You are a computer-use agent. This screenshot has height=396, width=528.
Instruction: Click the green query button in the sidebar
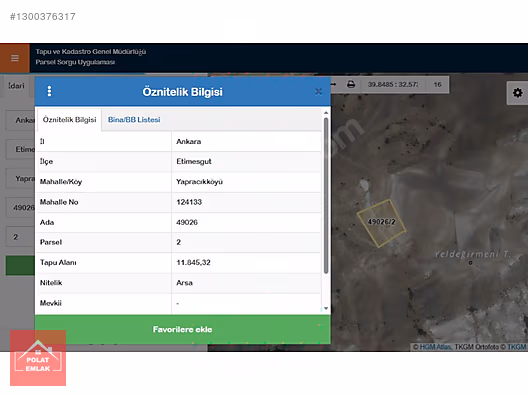click(x=20, y=266)
